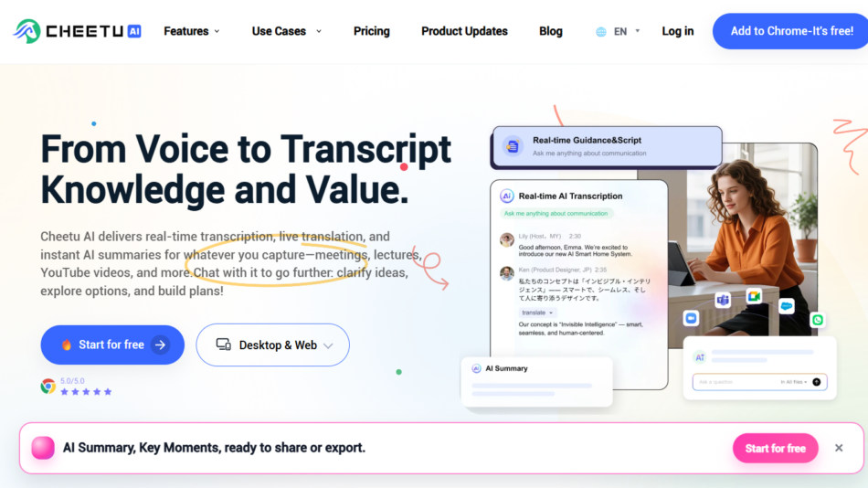This screenshot has width=868, height=488.
Task: Click the five-star rating row
Action: [x=86, y=392]
